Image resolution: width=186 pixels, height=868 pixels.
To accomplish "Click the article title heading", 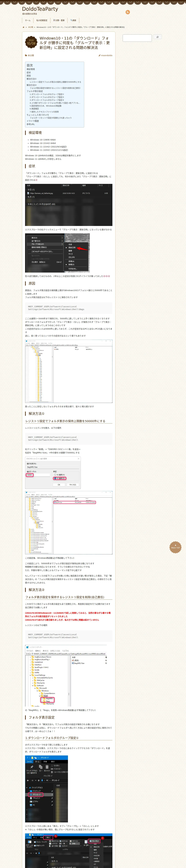I will click(75, 43).
